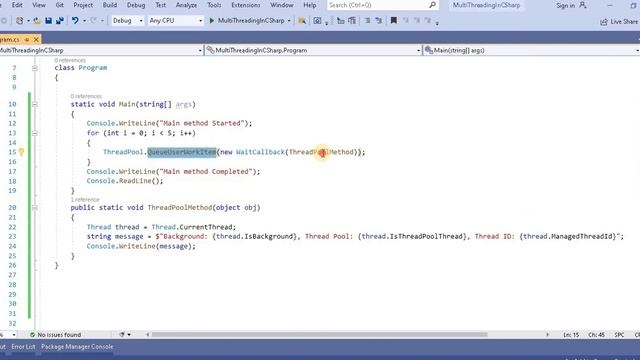Image resolution: width=640 pixels, height=360 pixels.
Task: Click the green check No issues found icon
Action: [32, 335]
